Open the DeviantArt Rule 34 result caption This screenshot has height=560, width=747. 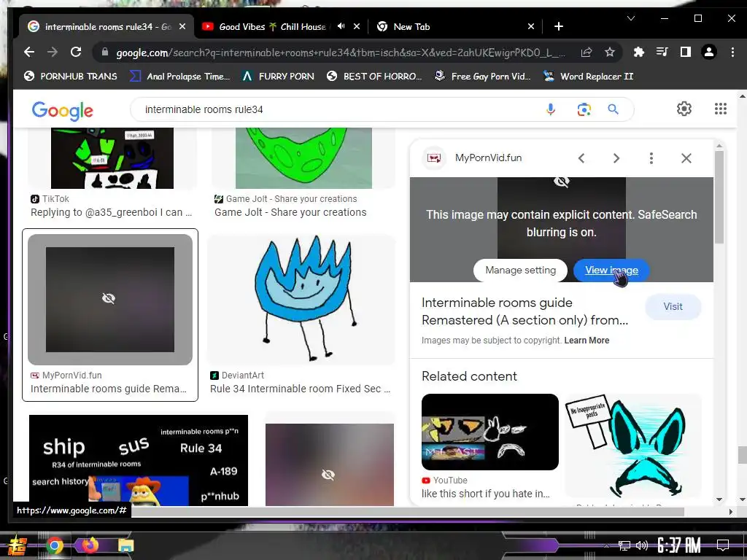click(300, 389)
